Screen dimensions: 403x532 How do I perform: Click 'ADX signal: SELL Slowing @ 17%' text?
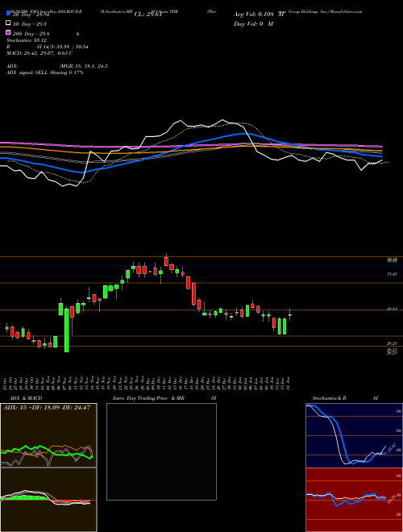(x=45, y=73)
